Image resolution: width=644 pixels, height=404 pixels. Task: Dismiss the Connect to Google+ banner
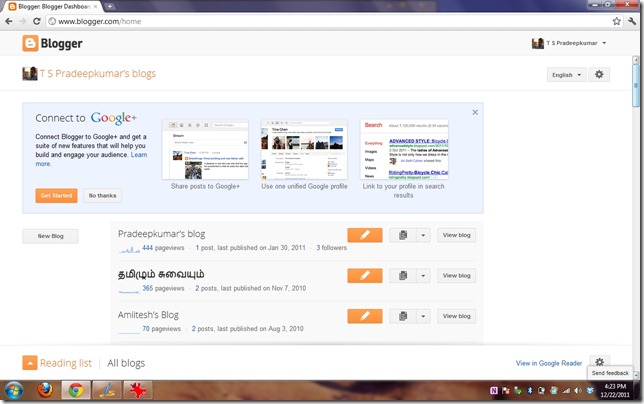[475, 112]
